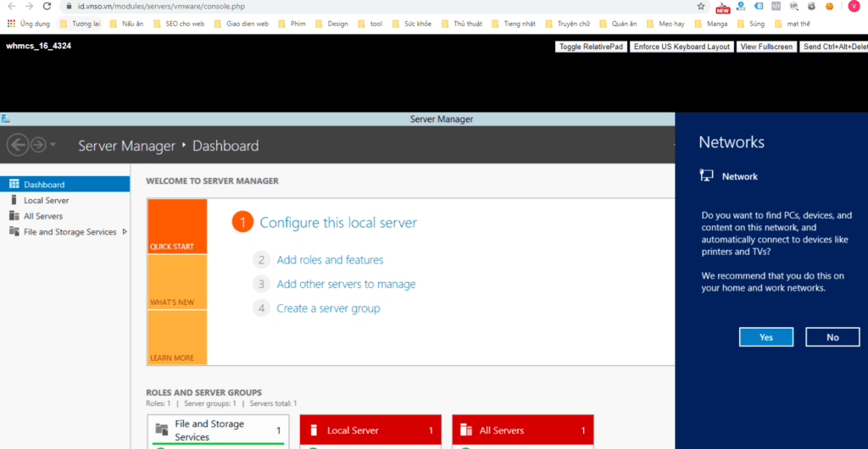This screenshot has width=868, height=449.
Task: Click the Server Manager forward navigation arrow
Action: coord(37,145)
